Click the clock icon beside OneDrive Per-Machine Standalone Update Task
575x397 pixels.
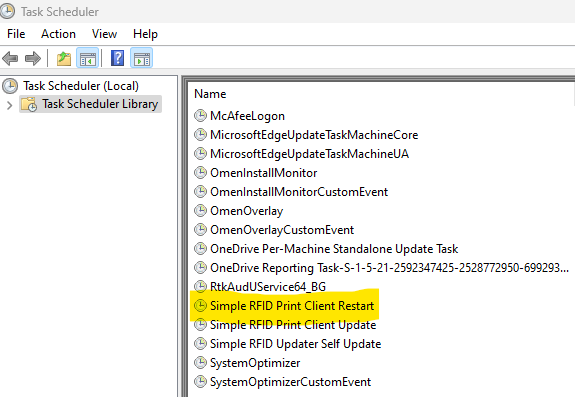pos(200,249)
